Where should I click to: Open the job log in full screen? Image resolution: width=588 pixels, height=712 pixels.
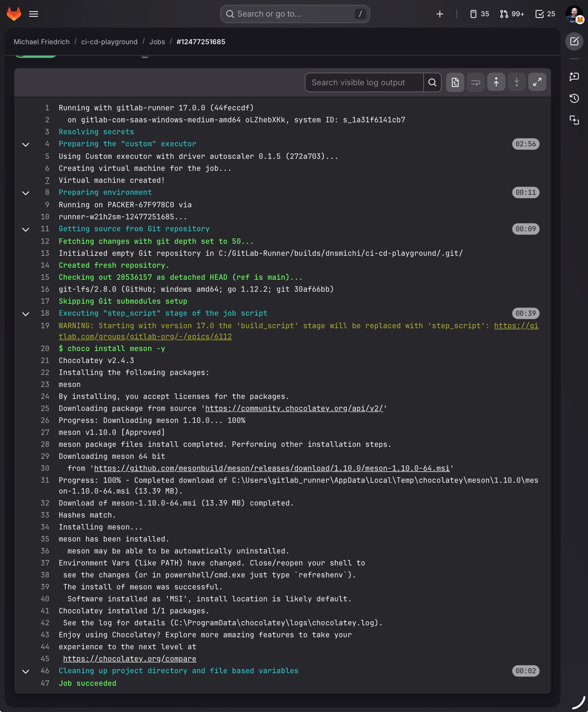point(537,82)
